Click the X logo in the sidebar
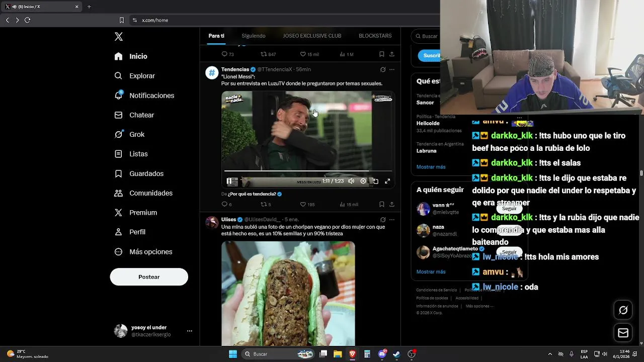 (x=119, y=37)
